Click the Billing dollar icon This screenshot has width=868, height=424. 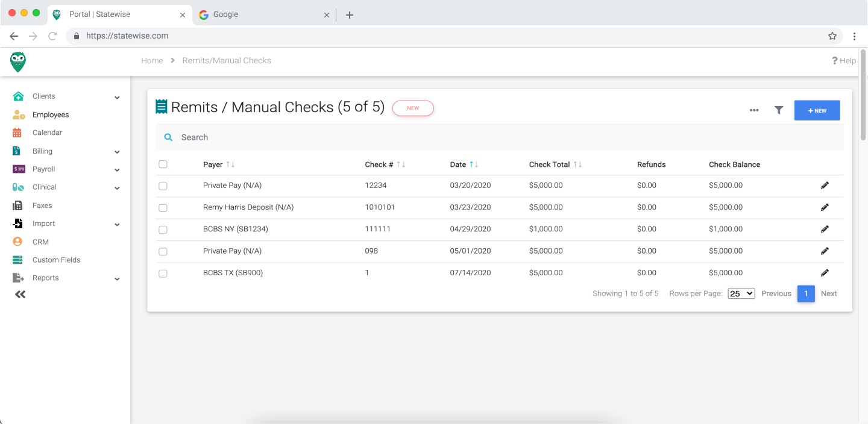point(17,151)
